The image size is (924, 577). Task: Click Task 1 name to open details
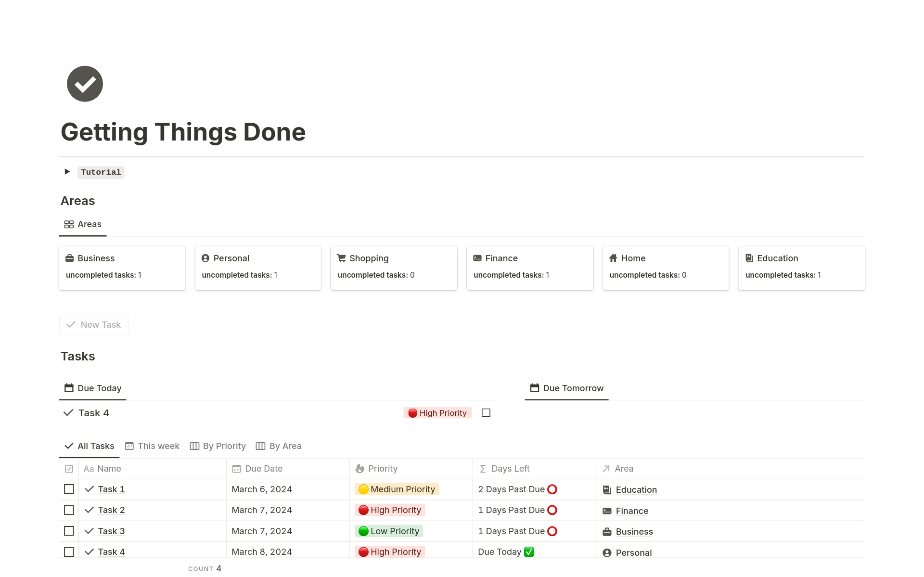pos(111,489)
